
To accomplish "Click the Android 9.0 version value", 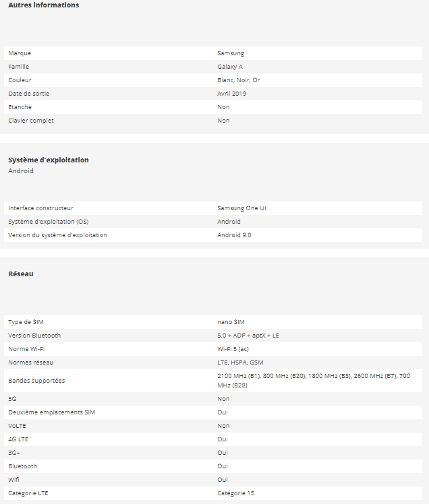I will [234, 235].
